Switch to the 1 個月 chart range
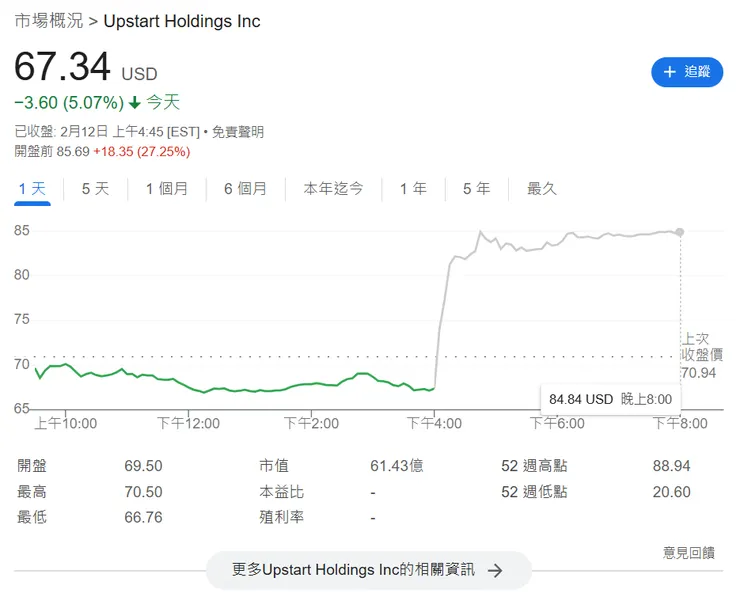The width and height of the screenshot is (740, 598). 166,189
